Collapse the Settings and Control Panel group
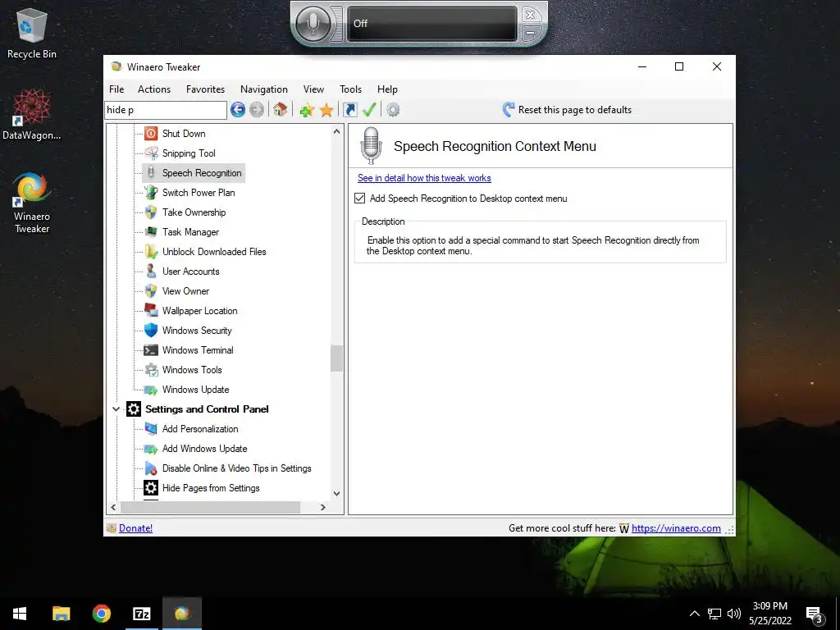The width and height of the screenshot is (840, 630). pos(116,409)
